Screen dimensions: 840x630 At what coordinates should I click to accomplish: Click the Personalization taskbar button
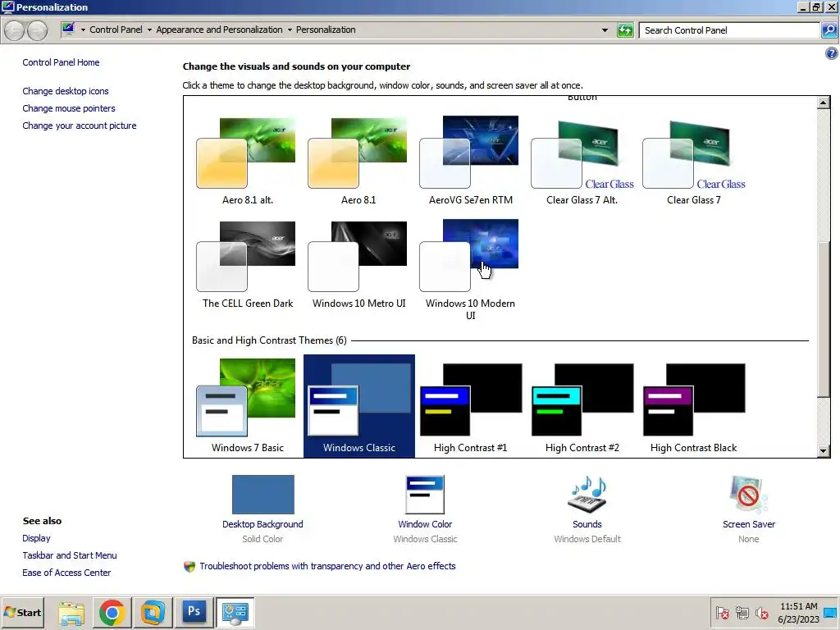(x=235, y=613)
